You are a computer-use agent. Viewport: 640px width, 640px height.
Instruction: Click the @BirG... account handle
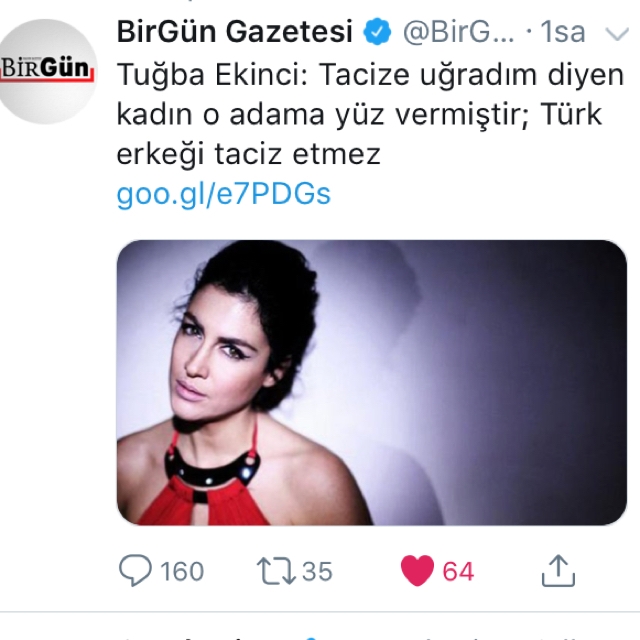458,31
